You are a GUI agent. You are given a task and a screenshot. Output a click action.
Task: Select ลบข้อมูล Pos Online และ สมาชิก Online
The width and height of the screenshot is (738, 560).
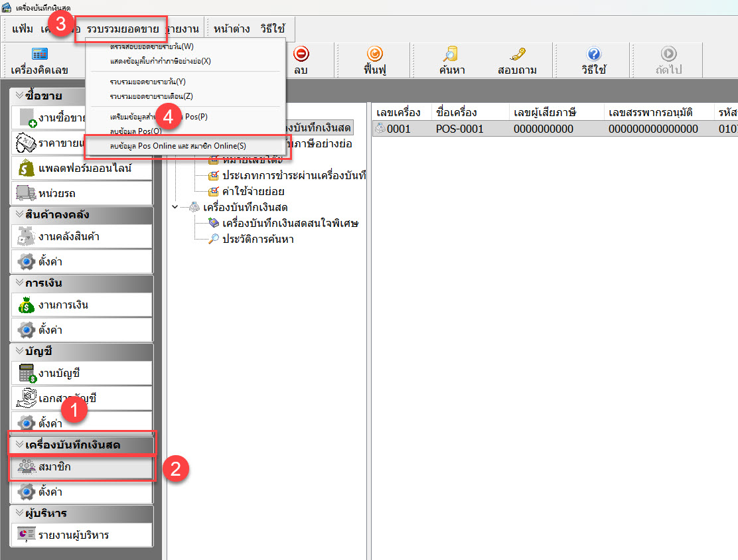coord(178,145)
